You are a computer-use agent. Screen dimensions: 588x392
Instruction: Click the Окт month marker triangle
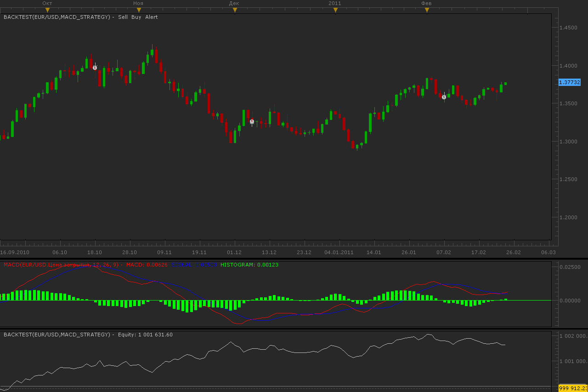click(47, 10)
